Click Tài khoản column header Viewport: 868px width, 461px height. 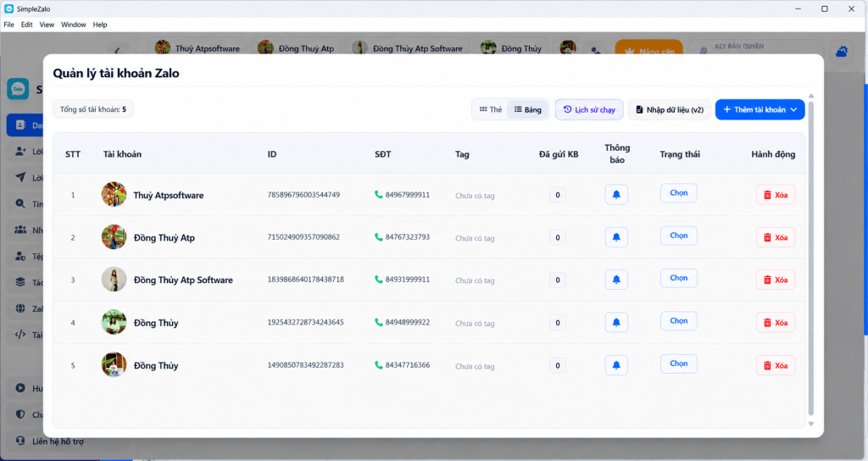tap(122, 154)
